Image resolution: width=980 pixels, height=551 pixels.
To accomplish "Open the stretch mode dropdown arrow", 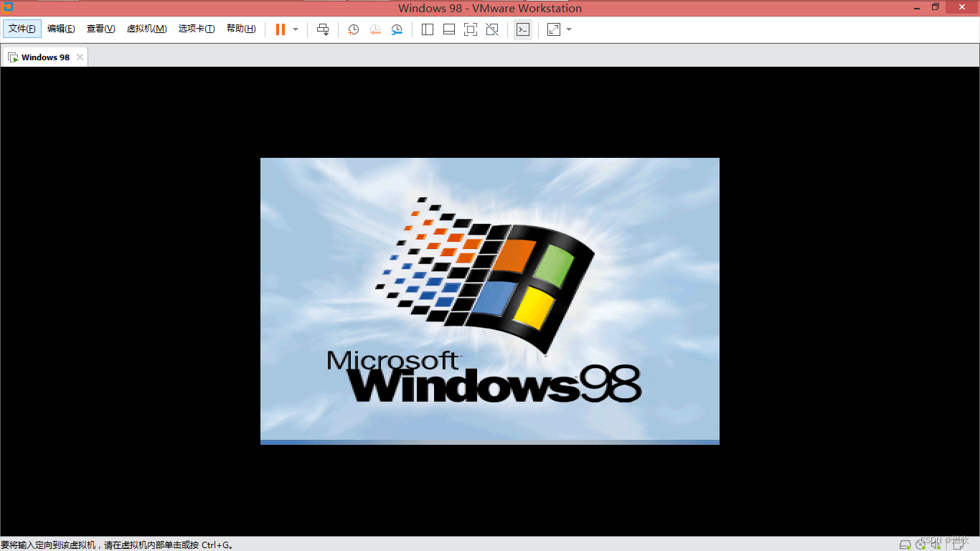I will coord(568,29).
